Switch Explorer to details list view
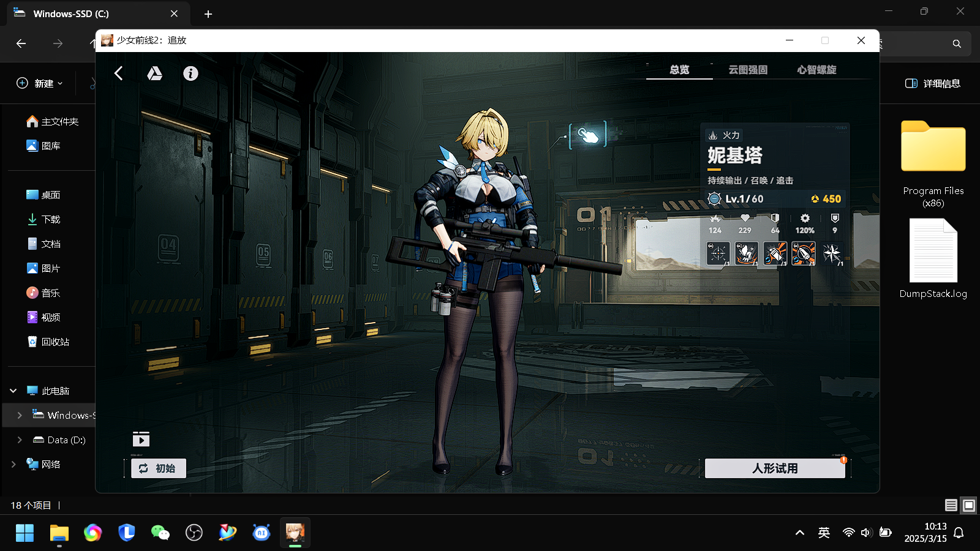Screen dimensions: 980x551 (x=951, y=505)
